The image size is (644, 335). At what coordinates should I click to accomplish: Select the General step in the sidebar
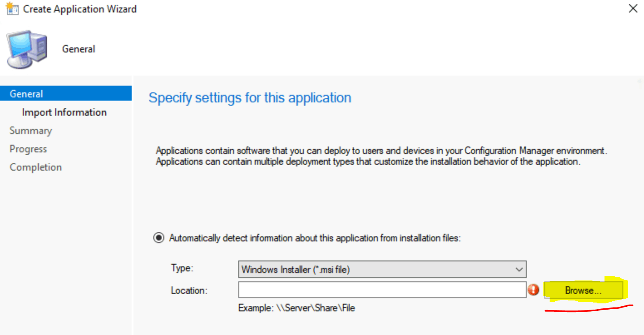point(27,94)
